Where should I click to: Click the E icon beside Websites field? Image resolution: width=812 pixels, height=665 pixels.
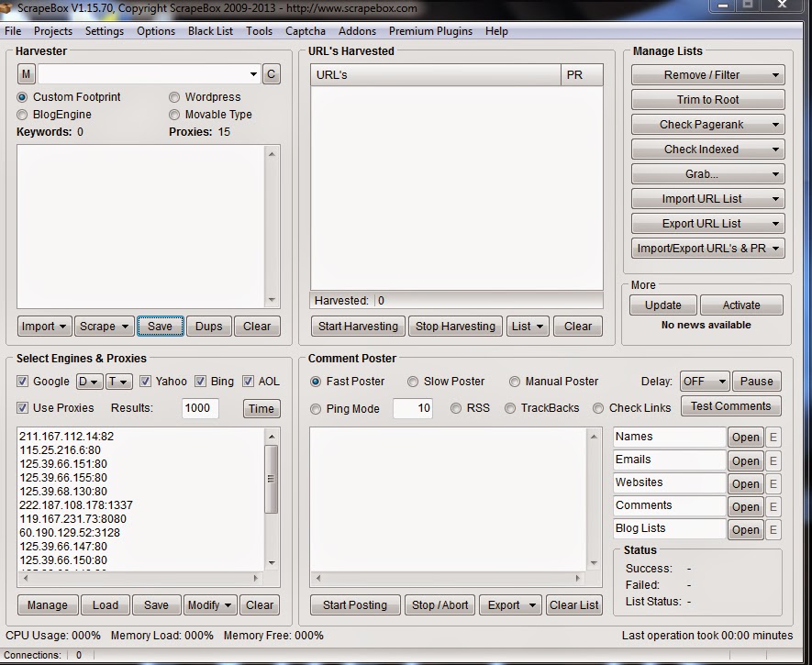tap(772, 482)
